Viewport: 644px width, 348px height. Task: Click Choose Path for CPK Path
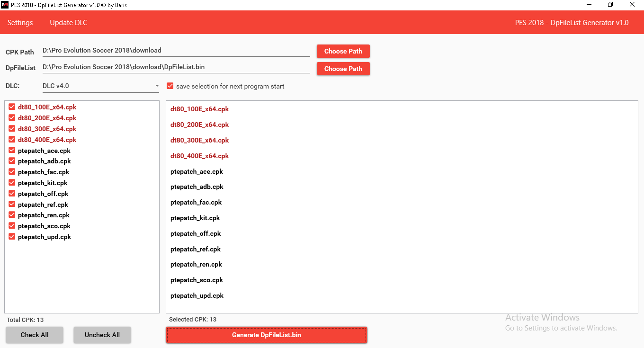(343, 51)
